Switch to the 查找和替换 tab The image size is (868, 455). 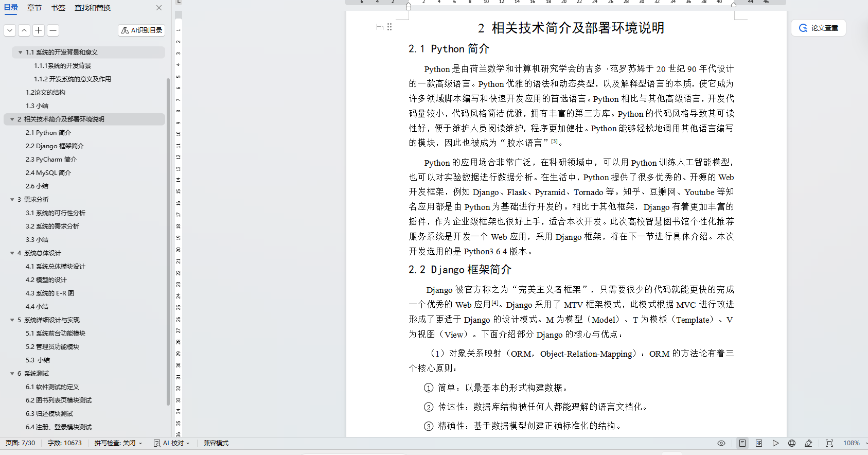coord(93,8)
